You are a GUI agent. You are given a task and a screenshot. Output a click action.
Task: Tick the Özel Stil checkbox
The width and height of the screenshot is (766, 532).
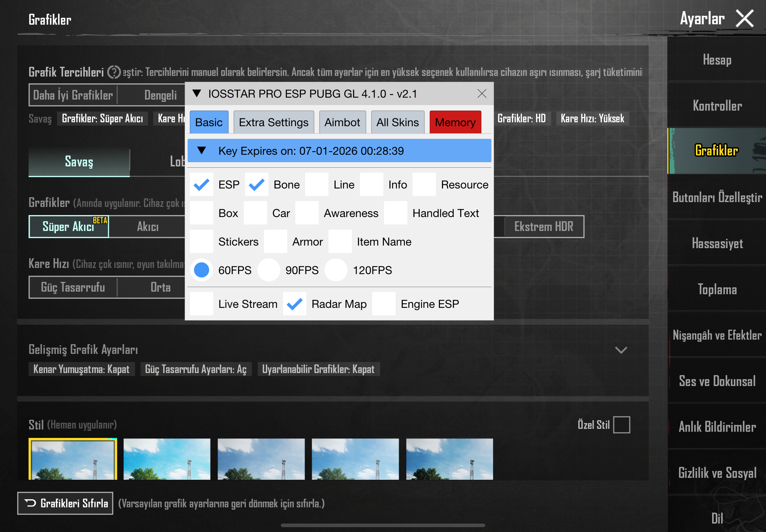[622, 425]
